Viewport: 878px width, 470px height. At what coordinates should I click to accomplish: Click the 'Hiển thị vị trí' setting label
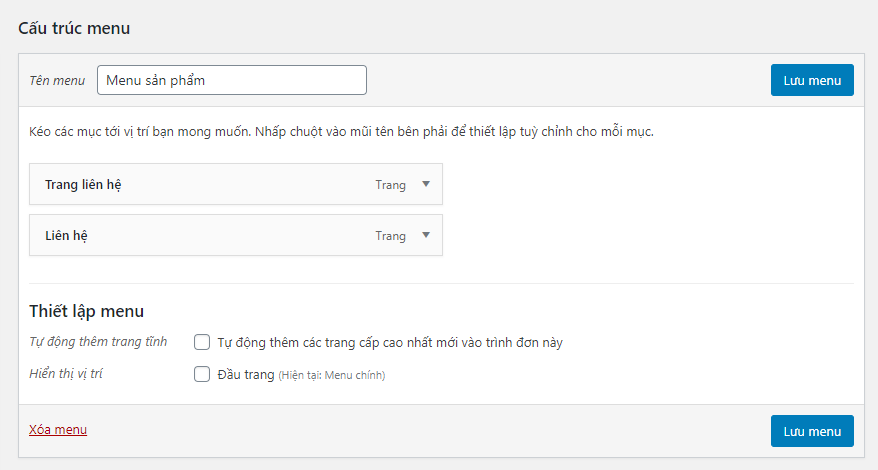coord(67,374)
